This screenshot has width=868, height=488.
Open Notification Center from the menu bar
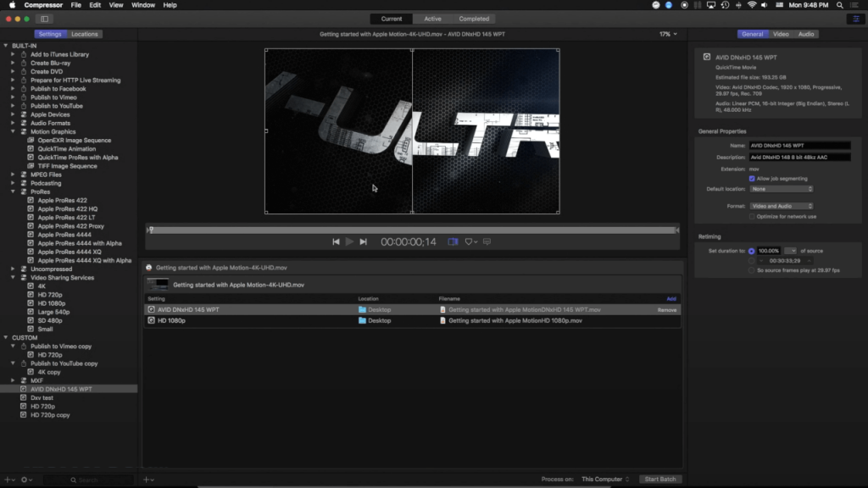(854, 5)
